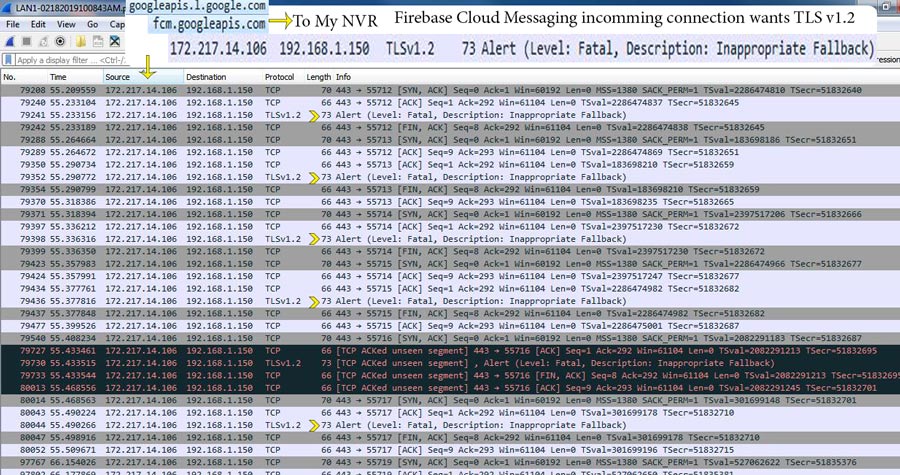Viewport: 900px width, 475px height.
Task: Select packet 79350 in the packet list
Action: pos(450,165)
